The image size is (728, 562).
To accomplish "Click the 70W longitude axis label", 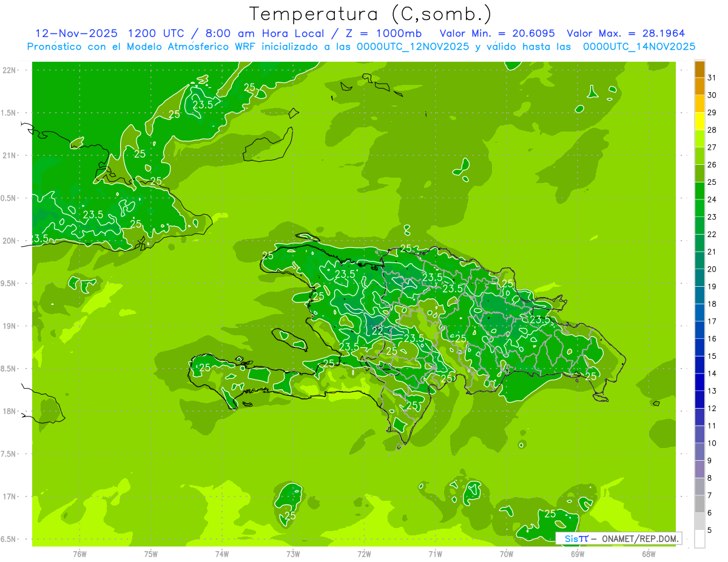I will point(507,554).
